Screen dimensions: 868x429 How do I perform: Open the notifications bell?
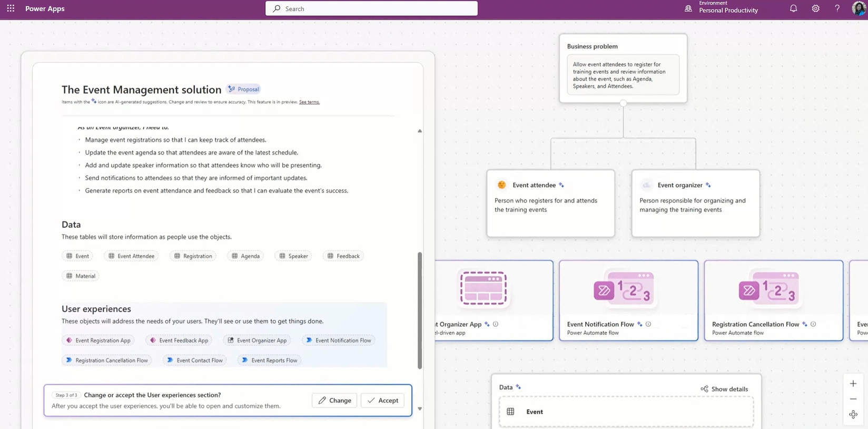coord(793,8)
